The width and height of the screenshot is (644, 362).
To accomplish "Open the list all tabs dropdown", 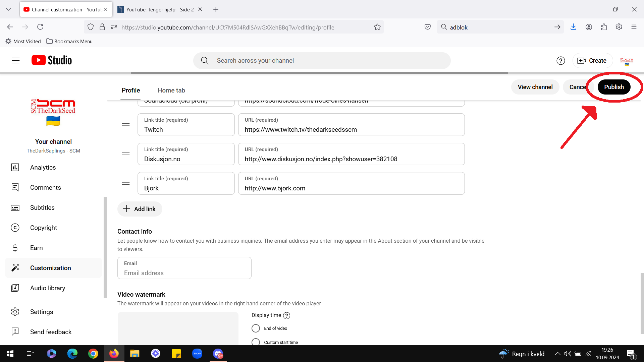I will [x=8, y=9].
